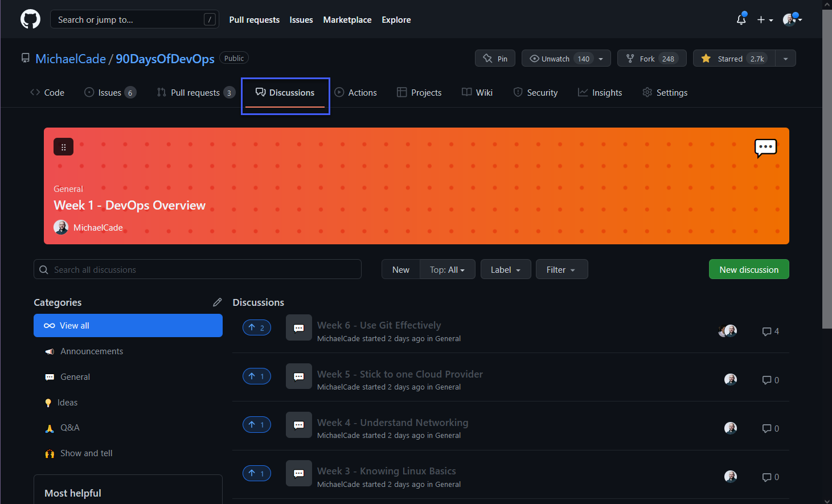The width and height of the screenshot is (832, 504).
Task: Select the Announcements category with megaphone icon
Action: [x=92, y=351]
